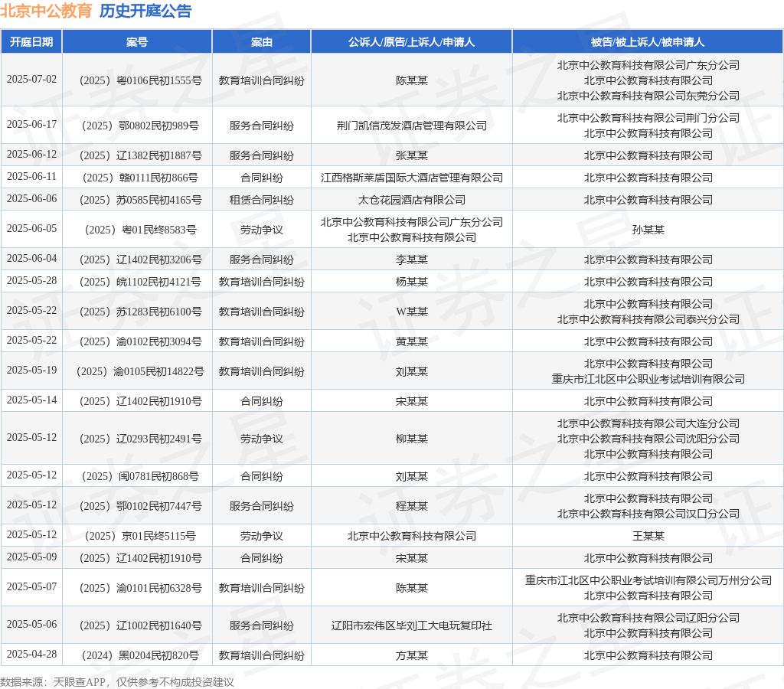Click 北京中公教育科技有限公司大连分公司 defendant entry
The image size is (784, 689).
648,423
